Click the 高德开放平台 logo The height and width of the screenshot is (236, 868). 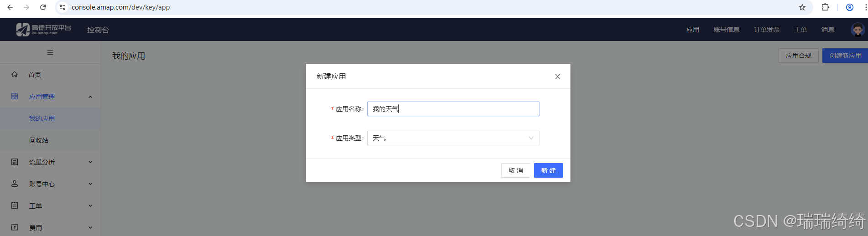[43, 30]
